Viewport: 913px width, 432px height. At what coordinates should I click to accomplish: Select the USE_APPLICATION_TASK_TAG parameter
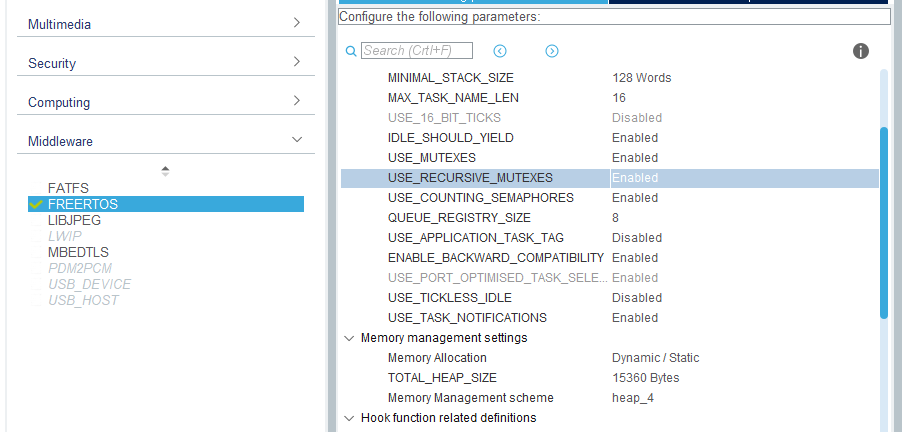(x=476, y=238)
